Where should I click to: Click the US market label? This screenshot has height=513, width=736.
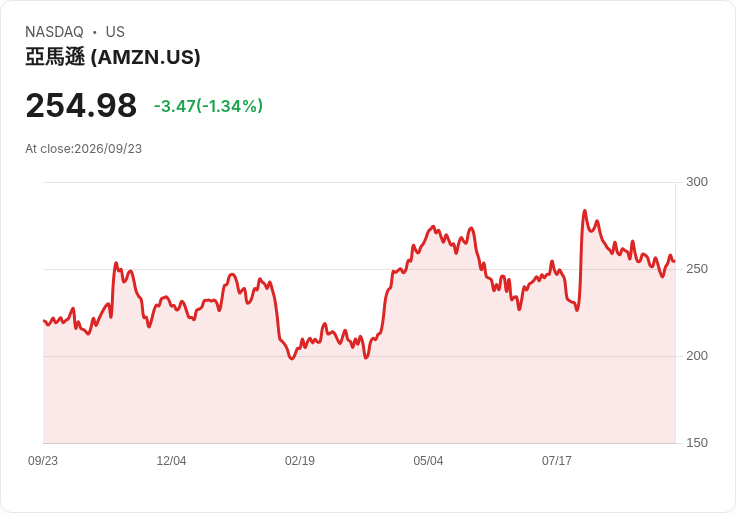point(115,32)
